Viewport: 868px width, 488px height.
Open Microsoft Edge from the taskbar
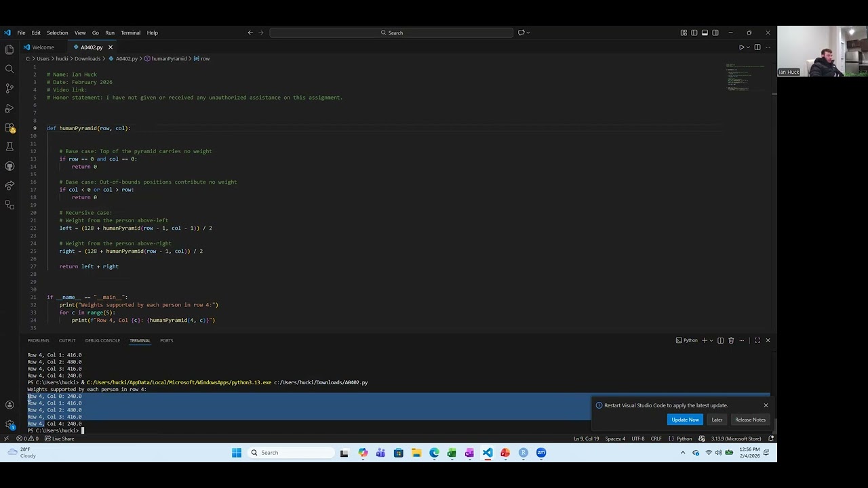434,453
